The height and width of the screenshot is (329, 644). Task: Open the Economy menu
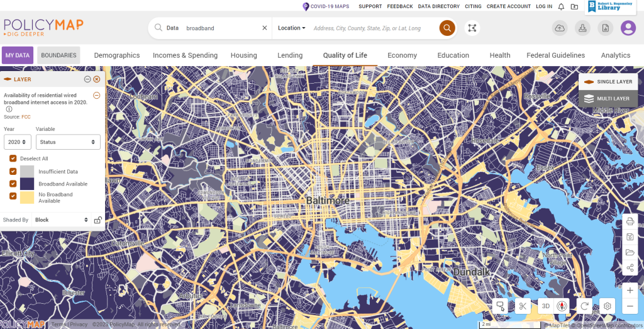[402, 55]
